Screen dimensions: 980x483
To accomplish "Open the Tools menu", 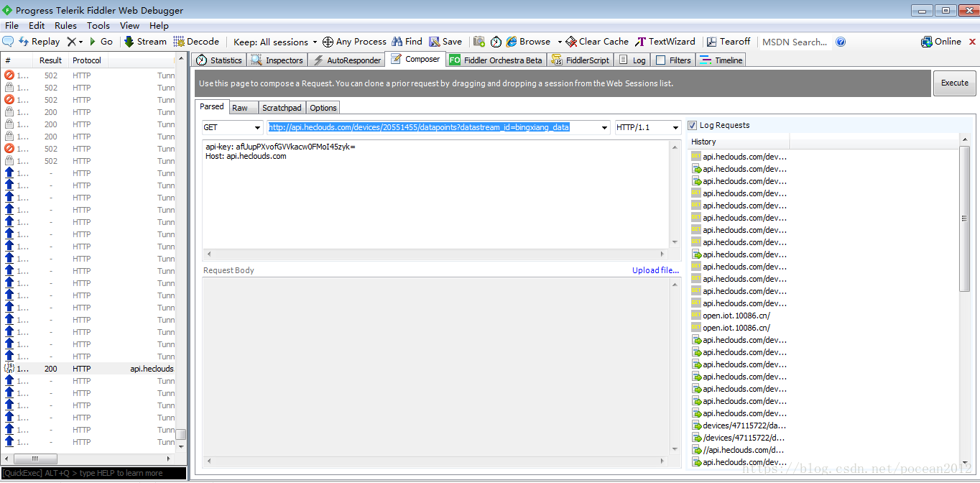I will [x=98, y=25].
